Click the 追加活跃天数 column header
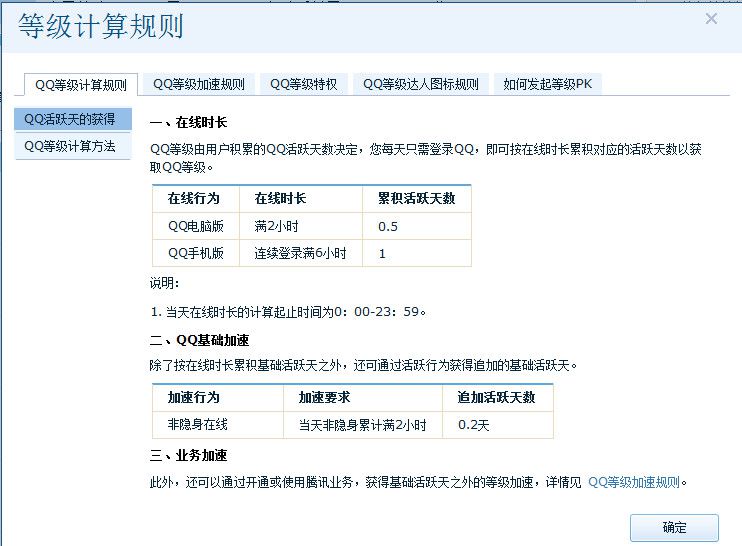The height and width of the screenshot is (546, 742). point(498,397)
